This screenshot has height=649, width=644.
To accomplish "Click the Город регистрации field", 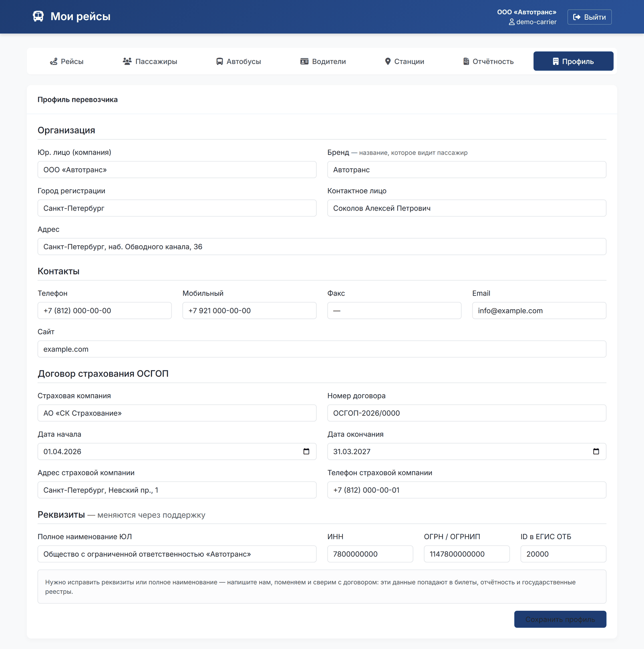I will coord(177,208).
